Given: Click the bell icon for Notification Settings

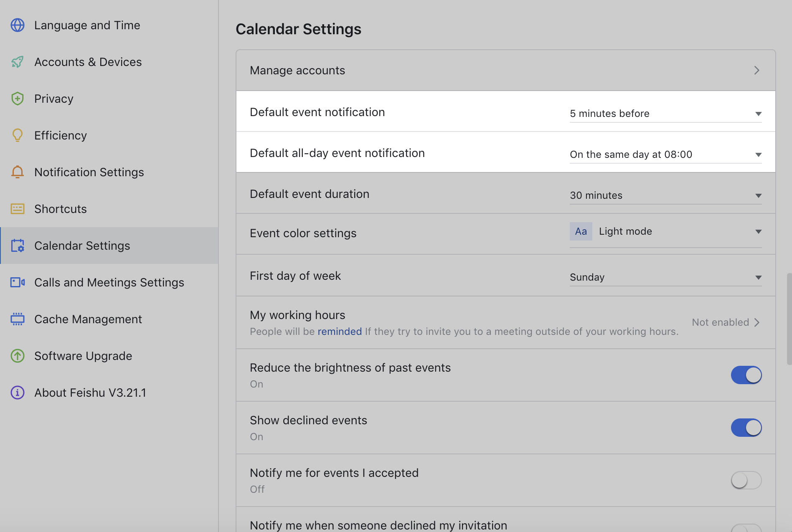Looking at the screenshot, I should tap(17, 172).
